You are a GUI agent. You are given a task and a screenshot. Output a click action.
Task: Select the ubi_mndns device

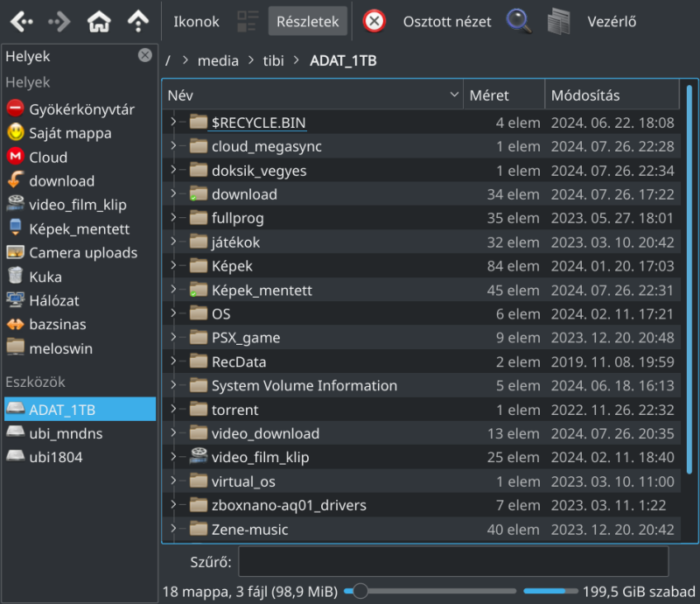click(80, 433)
